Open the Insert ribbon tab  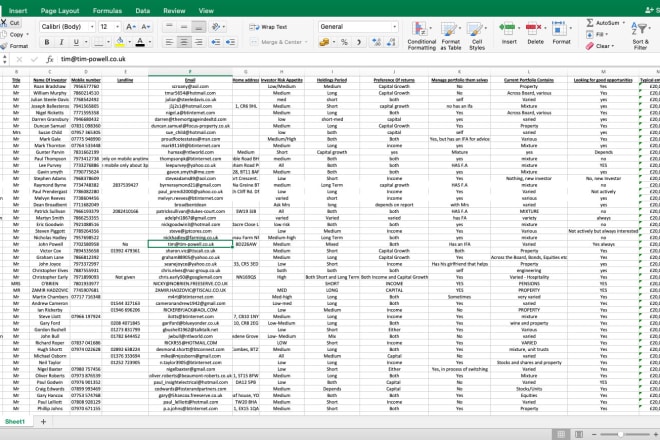[x=18, y=11]
